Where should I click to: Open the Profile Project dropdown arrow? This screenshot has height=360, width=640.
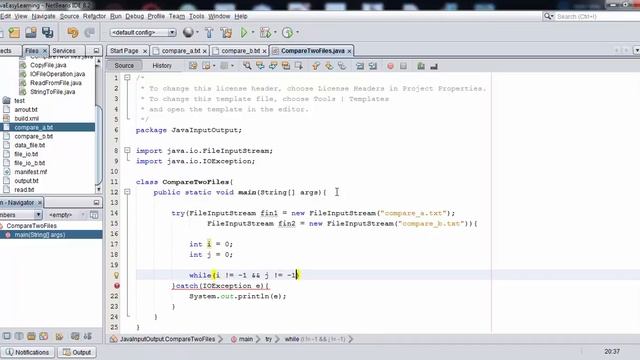[x=298, y=32]
